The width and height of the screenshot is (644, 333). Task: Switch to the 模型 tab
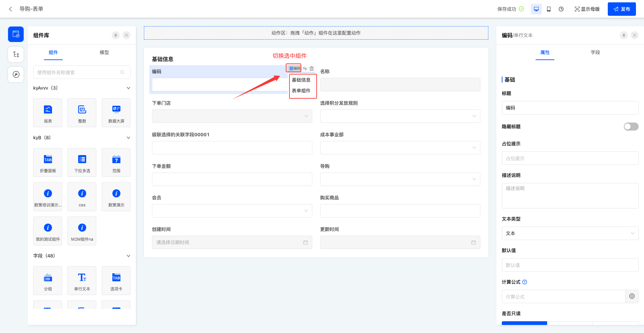[104, 52]
